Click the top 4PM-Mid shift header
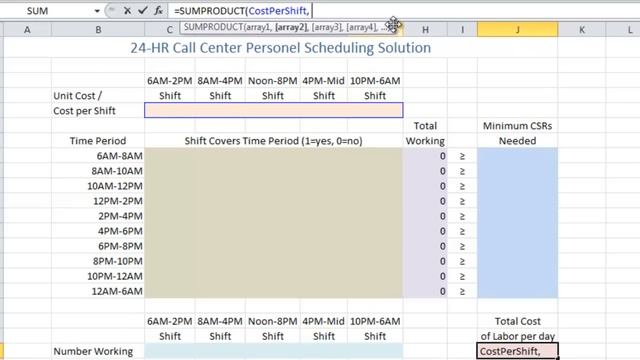This screenshot has height=360, width=640. (x=323, y=81)
